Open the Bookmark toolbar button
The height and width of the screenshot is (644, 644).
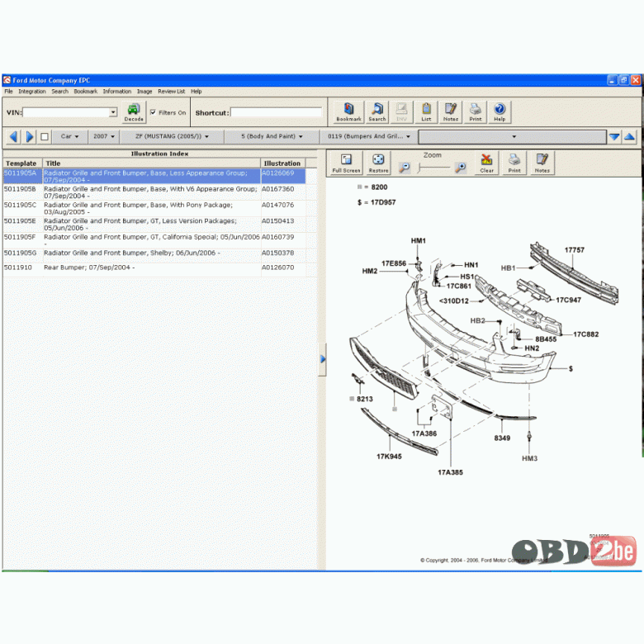tap(348, 112)
